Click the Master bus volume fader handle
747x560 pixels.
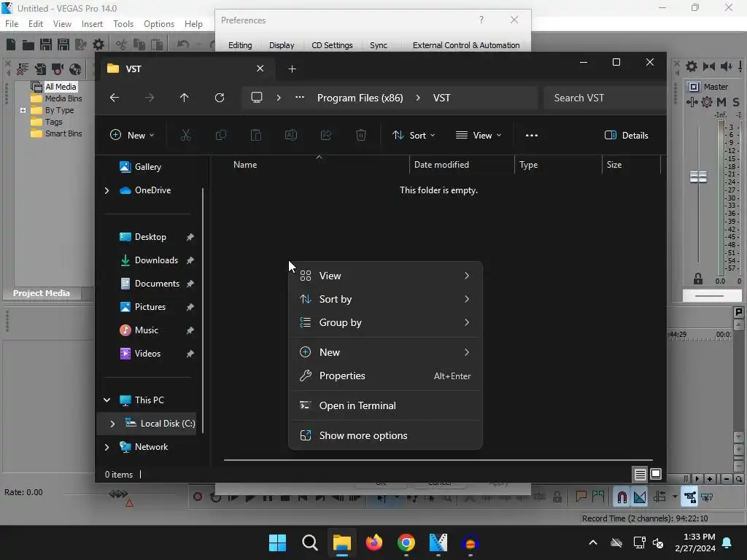pyautogui.click(x=698, y=177)
